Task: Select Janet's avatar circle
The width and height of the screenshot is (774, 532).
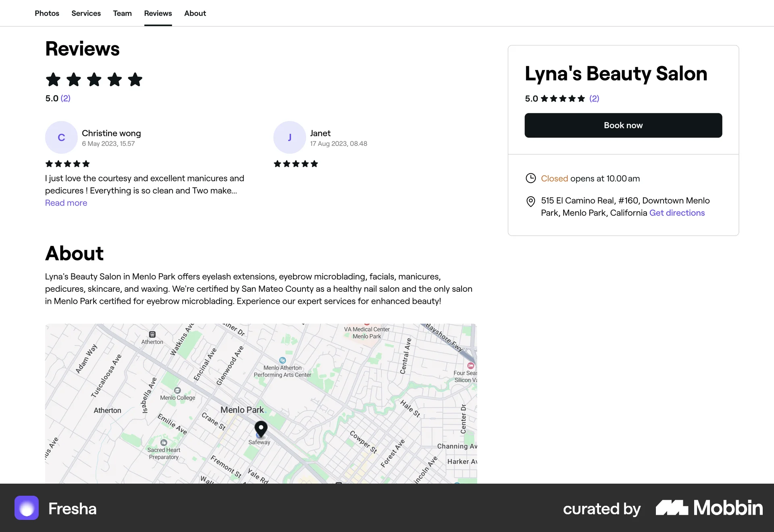Action: tap(289, 137)
